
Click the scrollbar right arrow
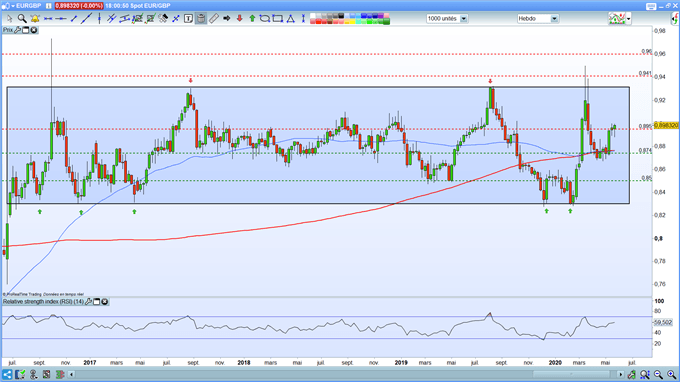621,374
